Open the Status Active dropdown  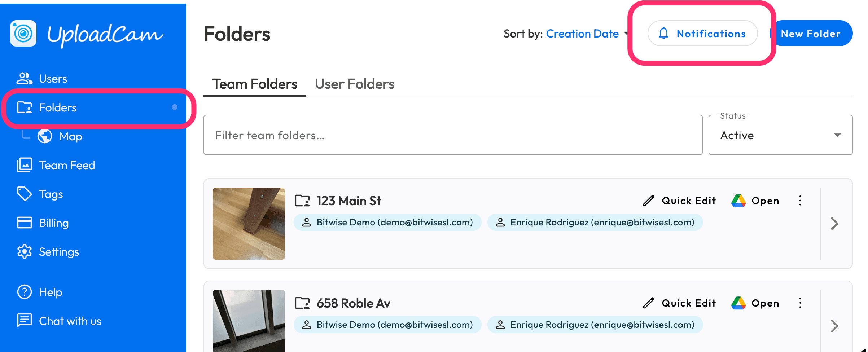(780, 135)
